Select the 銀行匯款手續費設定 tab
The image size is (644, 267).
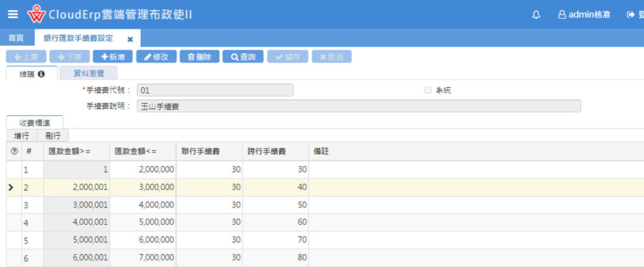[x=78, y=38]
